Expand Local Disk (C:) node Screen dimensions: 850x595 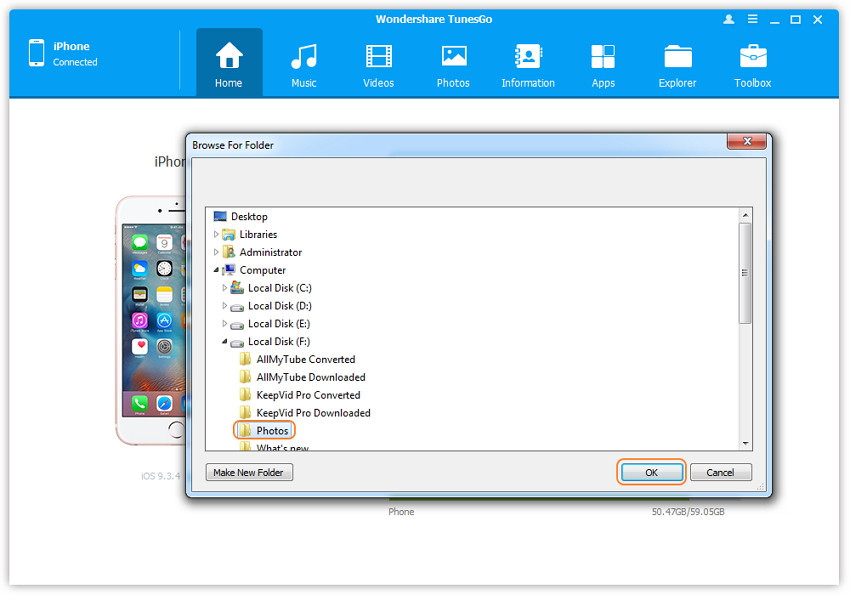(225, 288)
